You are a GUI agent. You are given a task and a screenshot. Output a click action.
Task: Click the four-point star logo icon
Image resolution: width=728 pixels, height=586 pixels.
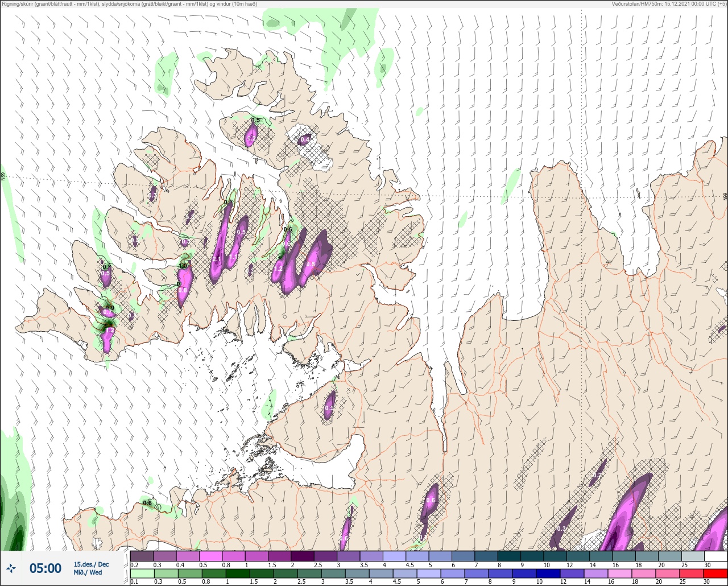pos(11,568)
